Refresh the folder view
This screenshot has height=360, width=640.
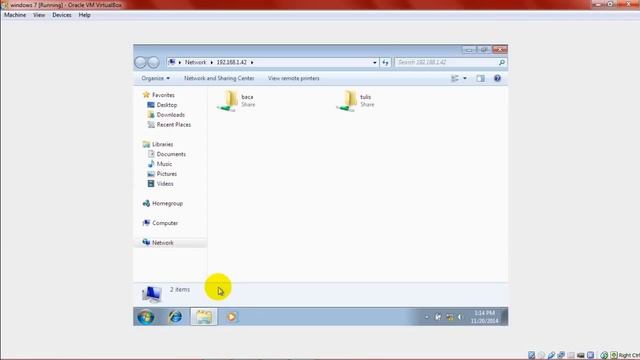pyautogui.click(x=385, y=62)
